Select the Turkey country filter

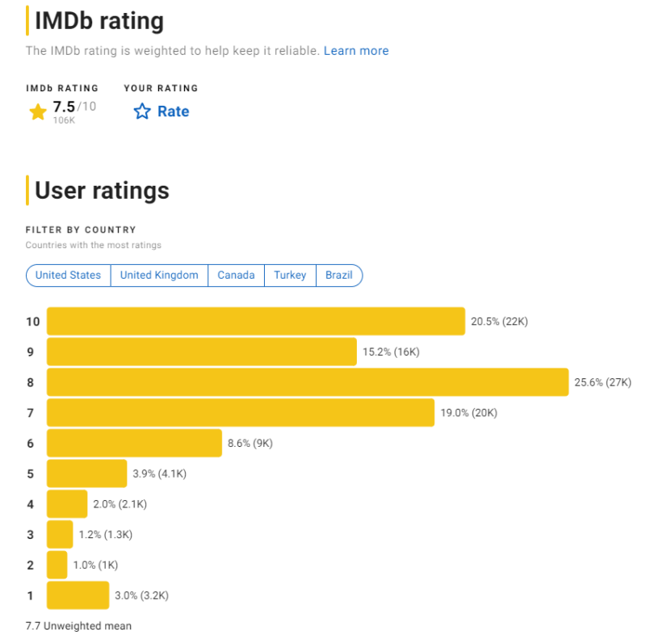(x=290, y=276)
